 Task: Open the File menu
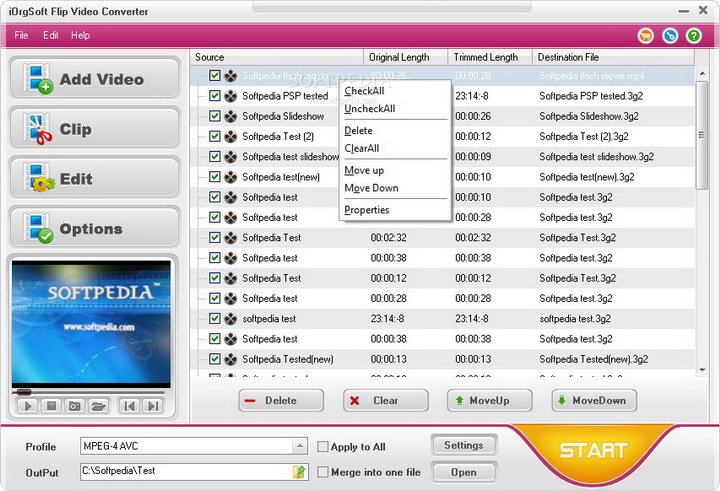(21, 35)
